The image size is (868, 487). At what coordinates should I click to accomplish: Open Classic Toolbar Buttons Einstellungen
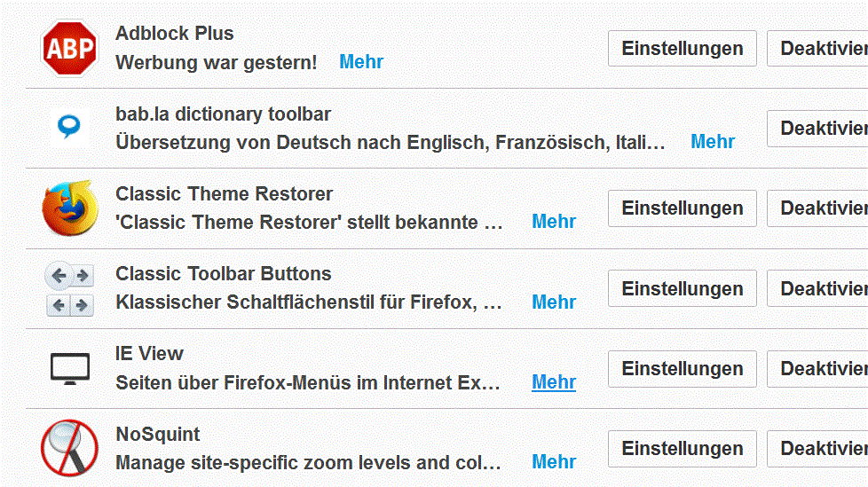coord(682,289)
